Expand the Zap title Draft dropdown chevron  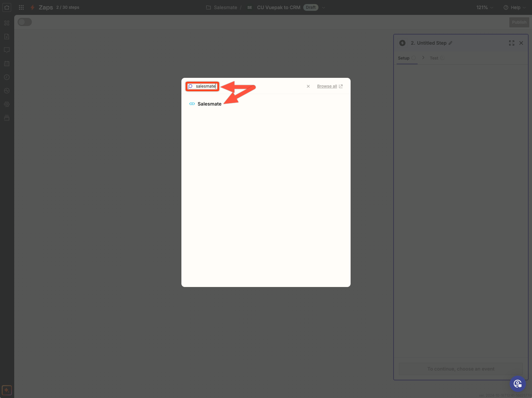tap(324, 7)
